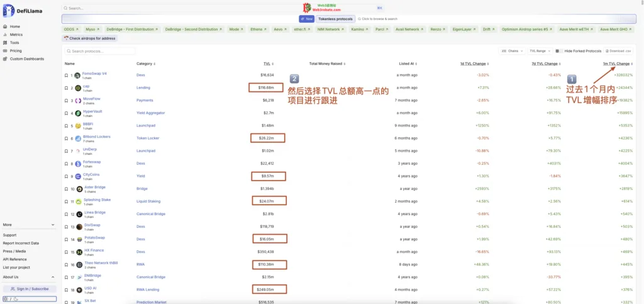Screen dimensions: 644x304
Task: Focus the top global Search field
Action: pos(223,8)
